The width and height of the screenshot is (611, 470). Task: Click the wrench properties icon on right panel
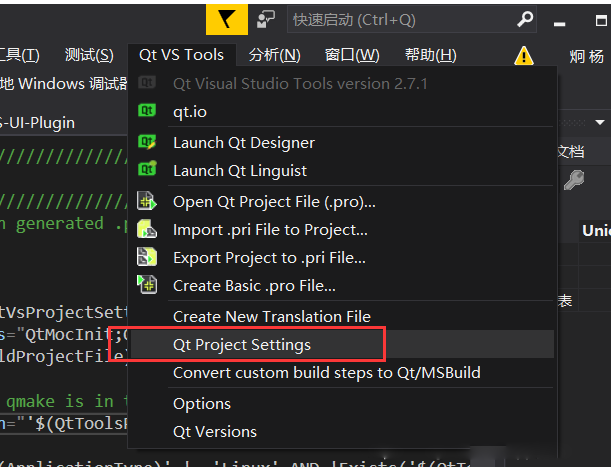[x=574, y=180]
